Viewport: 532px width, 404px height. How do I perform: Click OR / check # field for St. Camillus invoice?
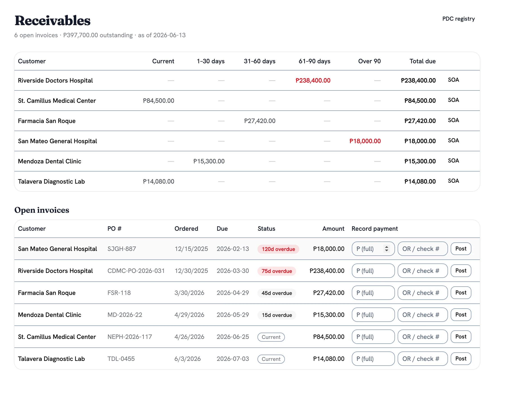tap(422, 336)
